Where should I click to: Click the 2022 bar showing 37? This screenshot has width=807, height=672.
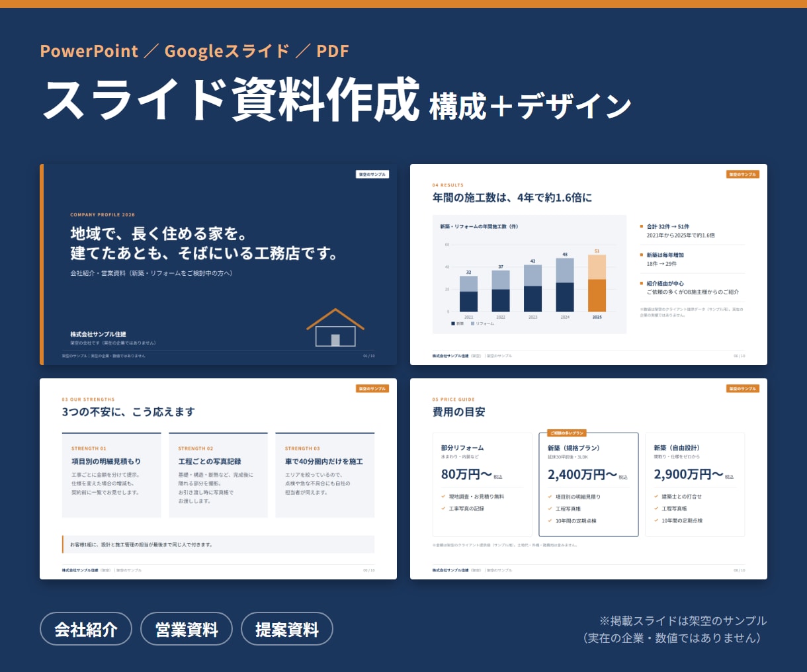coord(501,291)
